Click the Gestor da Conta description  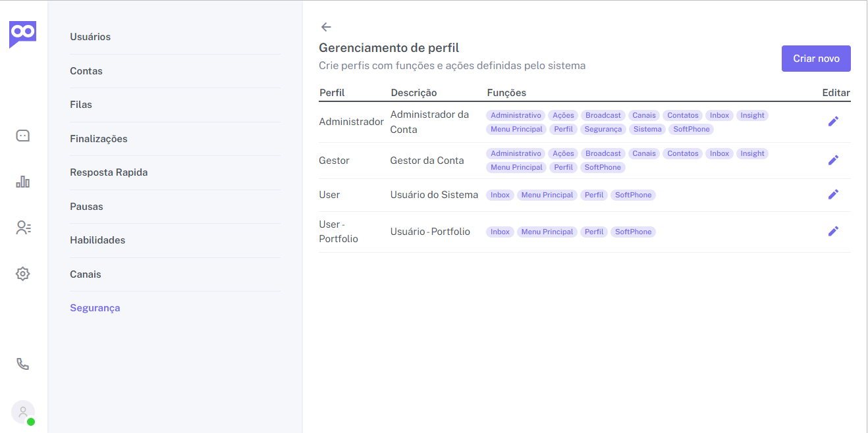pyautogui.click(x=427, y=161)
